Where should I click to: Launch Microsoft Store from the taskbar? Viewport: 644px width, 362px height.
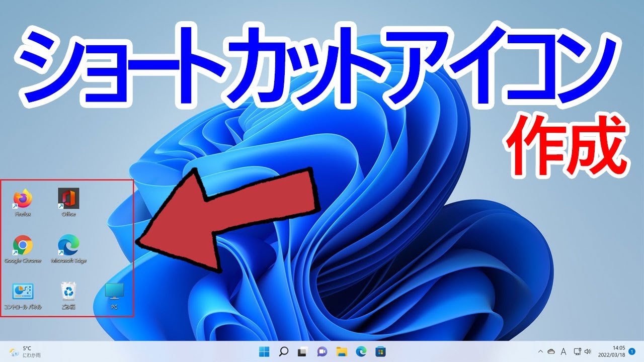click(380, 353)
